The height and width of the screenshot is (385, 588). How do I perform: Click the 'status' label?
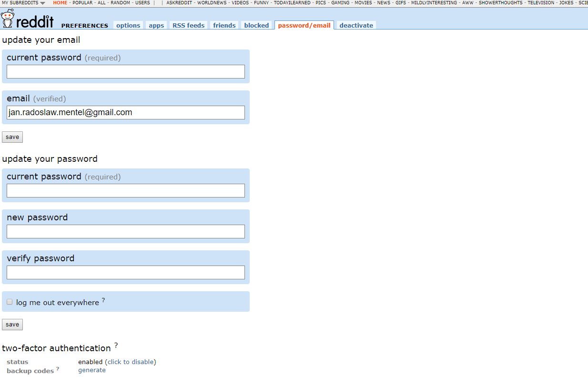18,362
